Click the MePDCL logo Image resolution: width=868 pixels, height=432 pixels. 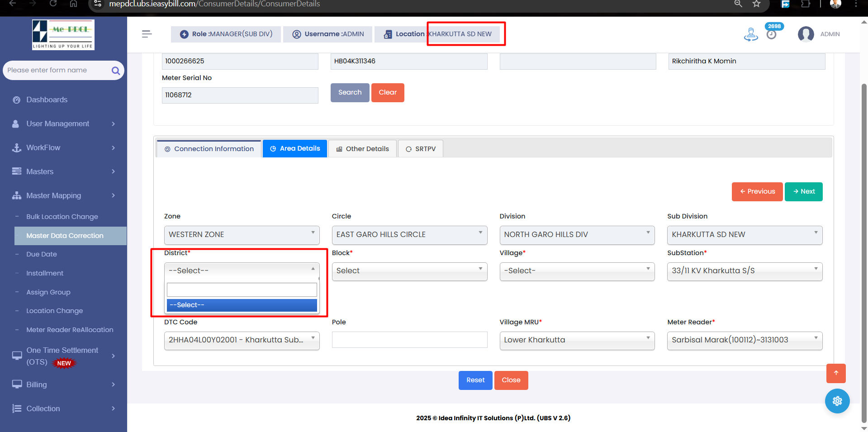(x=63, y=34)
